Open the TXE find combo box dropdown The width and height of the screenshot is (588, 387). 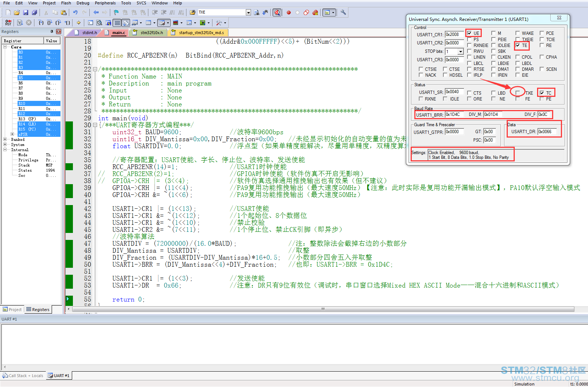tap(248, 12)
